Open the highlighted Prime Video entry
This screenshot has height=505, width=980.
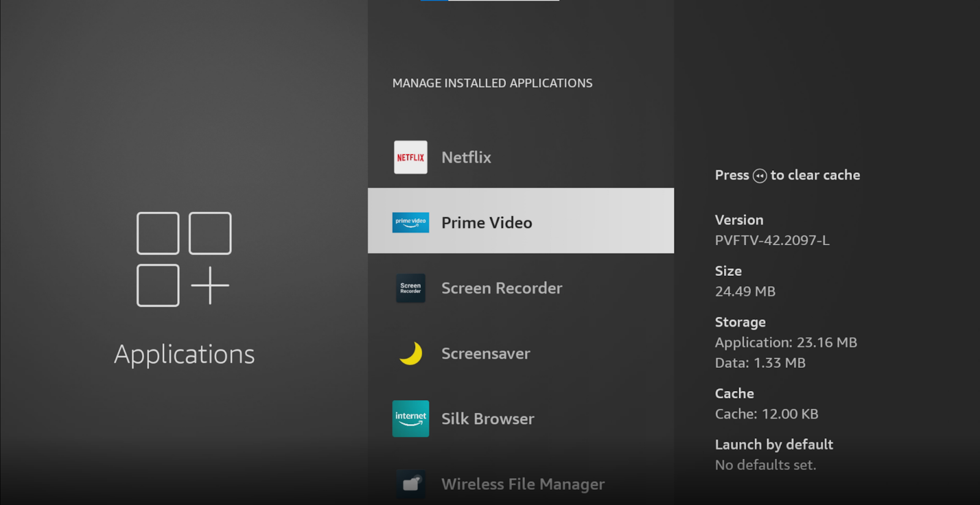(x=521, y=221)
